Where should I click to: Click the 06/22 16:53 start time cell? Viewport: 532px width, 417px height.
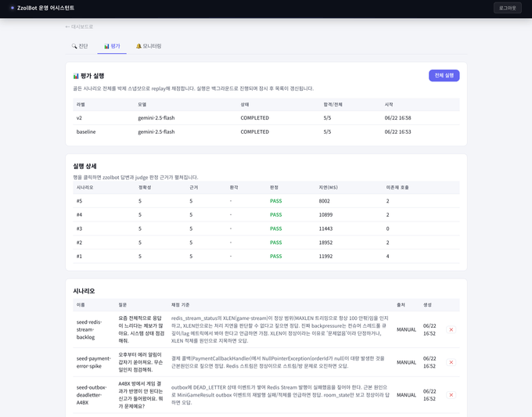point(397,131)
